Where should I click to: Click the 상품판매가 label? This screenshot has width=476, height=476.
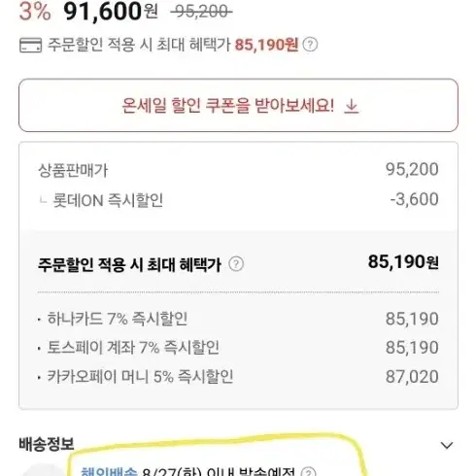coord(73,170)
